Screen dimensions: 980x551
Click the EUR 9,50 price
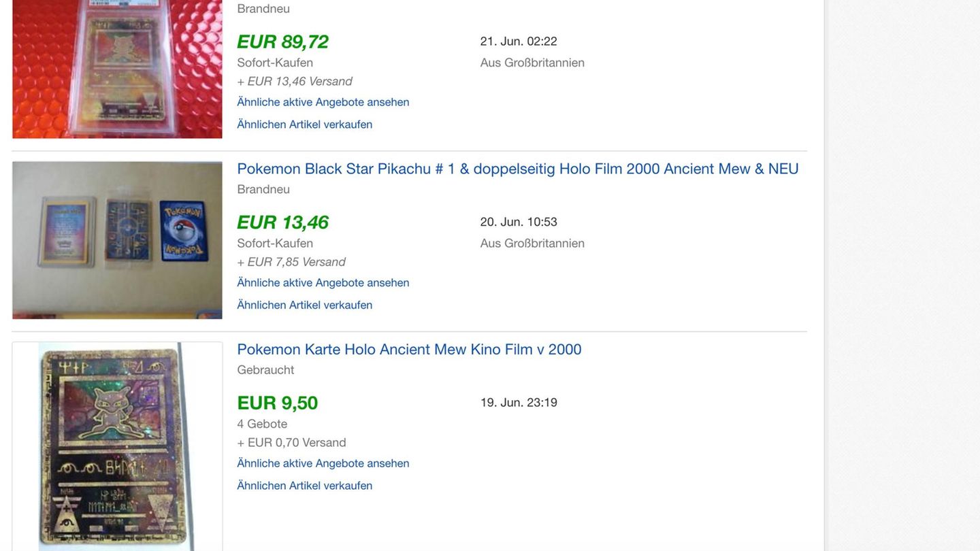278,403
